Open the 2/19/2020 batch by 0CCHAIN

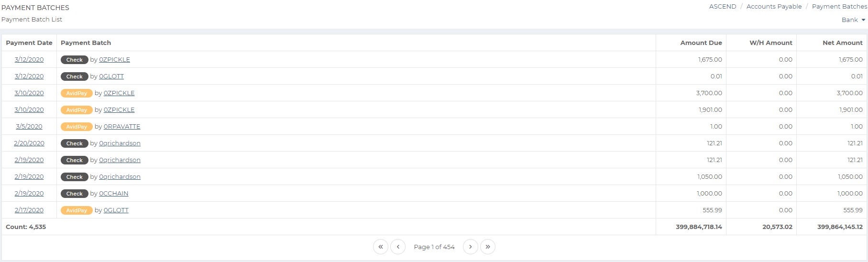pyautogui.click(x=29, y=193)
